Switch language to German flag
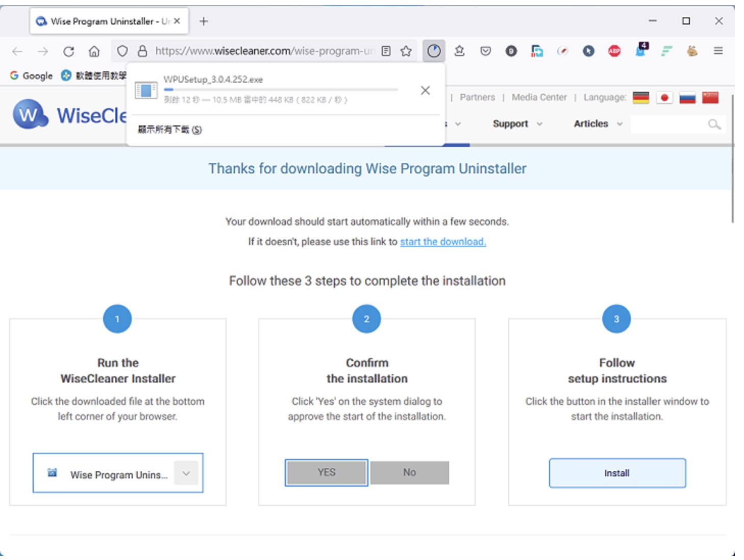 (641, 97)
